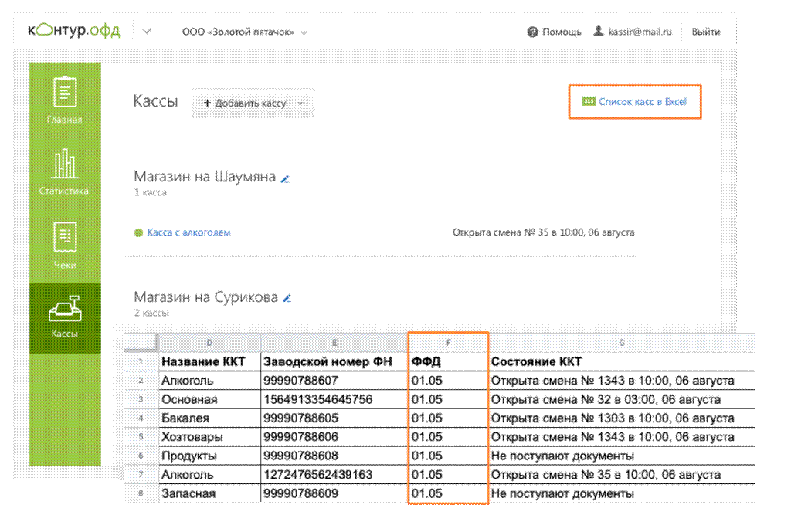Select spreadsheet row header 5

click(141, 437)
